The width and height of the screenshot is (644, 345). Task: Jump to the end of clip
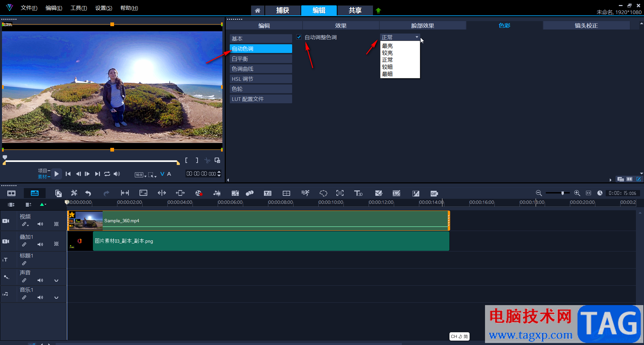click(x=97, y=174)
